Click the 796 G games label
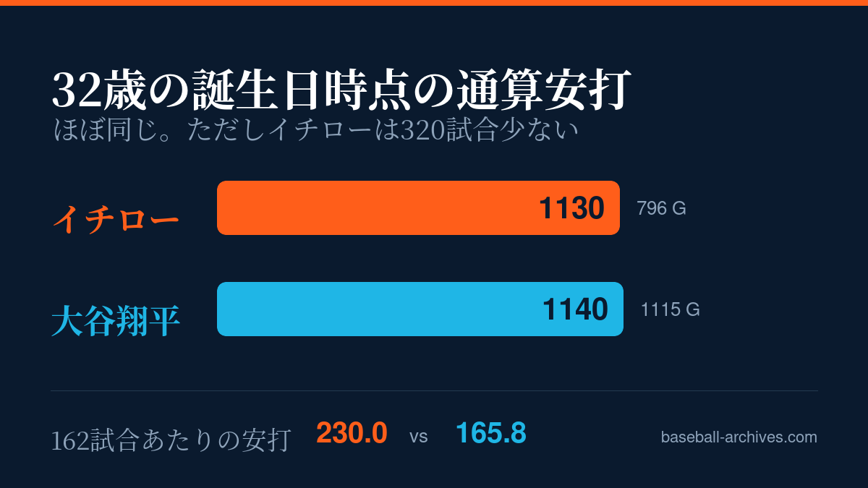Screen dimensions: 868x488 point(661,208)
